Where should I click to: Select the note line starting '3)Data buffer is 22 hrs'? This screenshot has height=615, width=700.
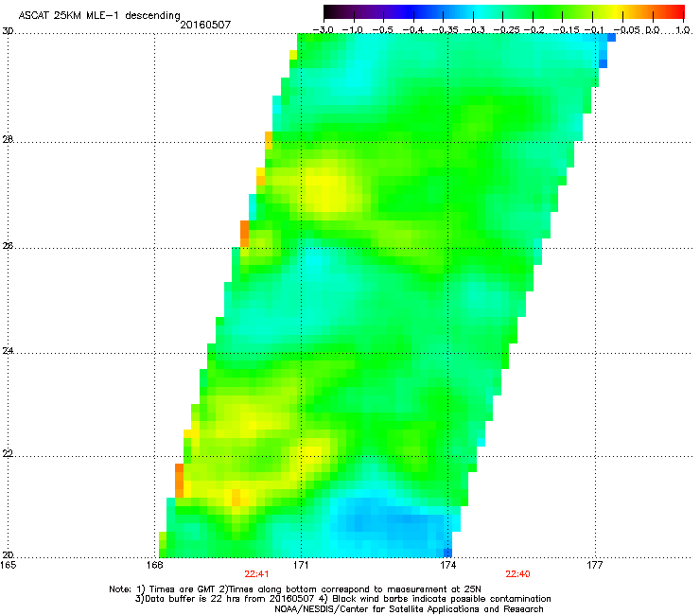pos(342,599)
